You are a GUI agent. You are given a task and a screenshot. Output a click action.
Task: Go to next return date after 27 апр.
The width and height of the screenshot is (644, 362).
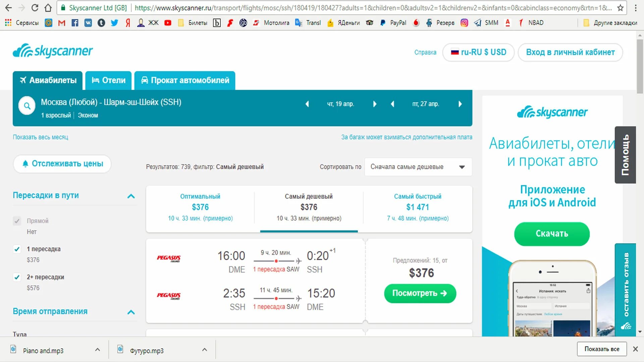[x=460, y=104]
